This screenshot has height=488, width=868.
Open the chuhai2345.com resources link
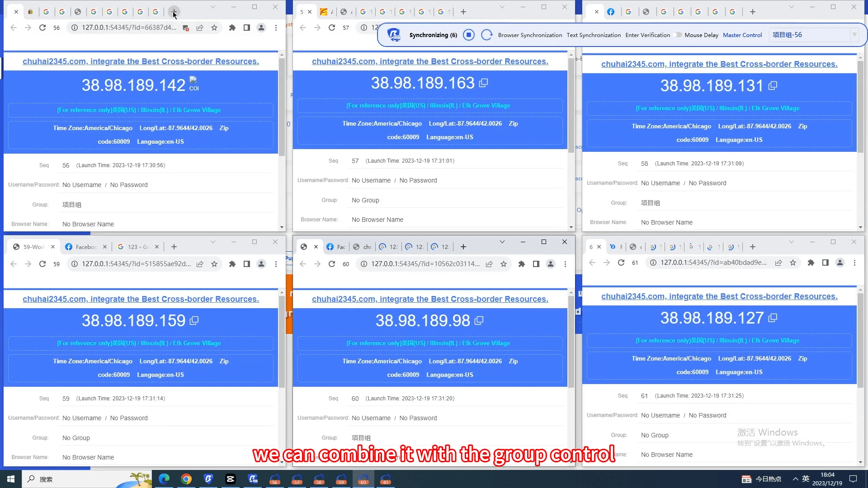coord(141,61)
